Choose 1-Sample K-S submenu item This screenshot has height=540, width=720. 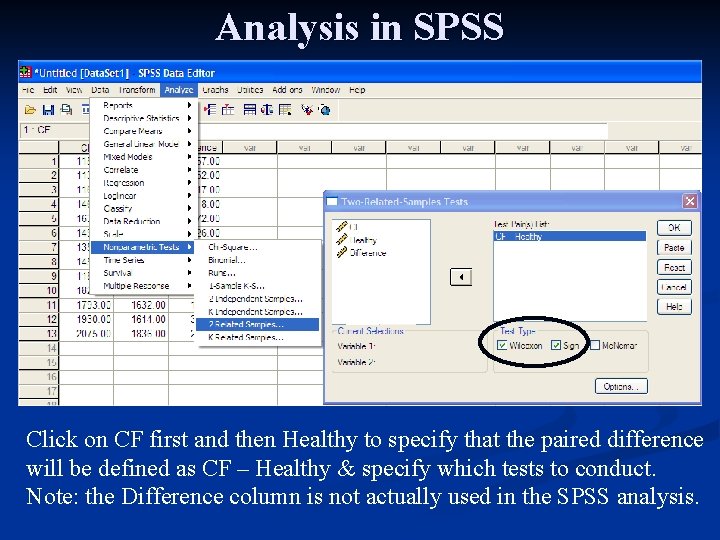click(x=258, y=286)
